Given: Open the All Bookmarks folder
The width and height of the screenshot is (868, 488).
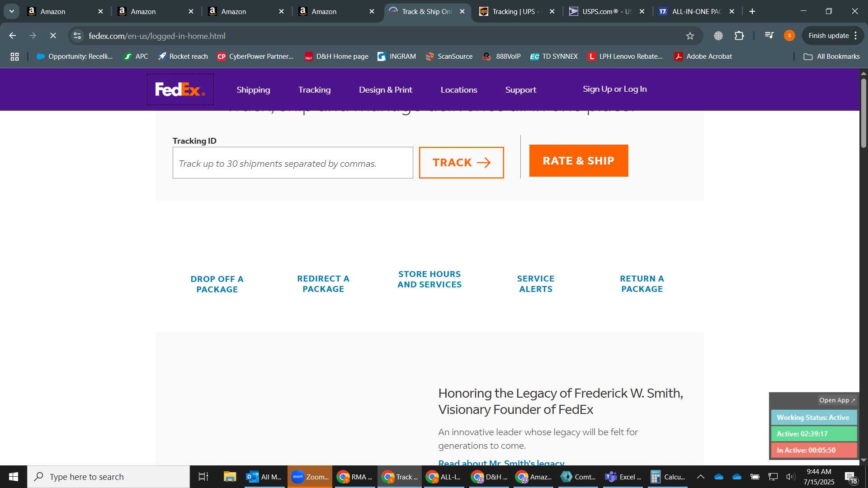Looking at the screenshot, I should point(832,56).
